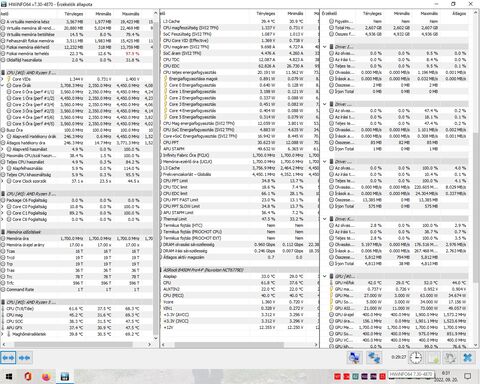Select the CPU EDC row
The image size is (480, 384).
point(239,66)
